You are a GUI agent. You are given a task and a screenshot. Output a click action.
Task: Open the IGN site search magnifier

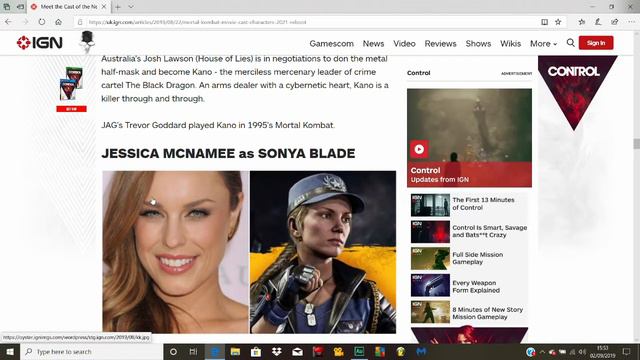pyautogui.click(x=571, y=43)
